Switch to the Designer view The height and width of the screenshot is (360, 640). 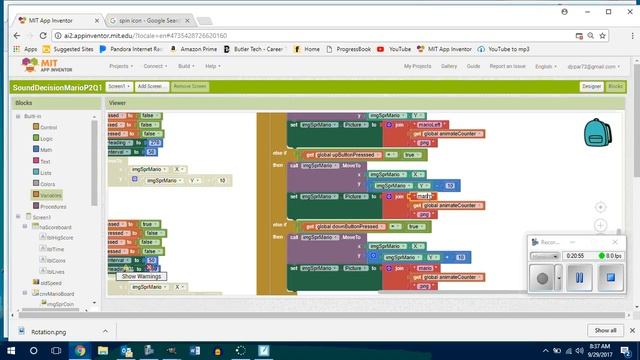[x=591, y=87]
